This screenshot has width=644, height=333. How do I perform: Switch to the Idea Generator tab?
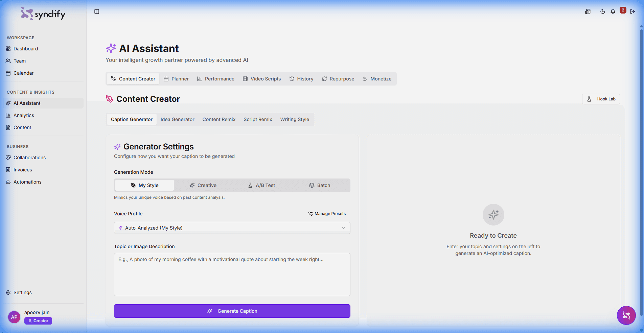click(x=177, y=119)
